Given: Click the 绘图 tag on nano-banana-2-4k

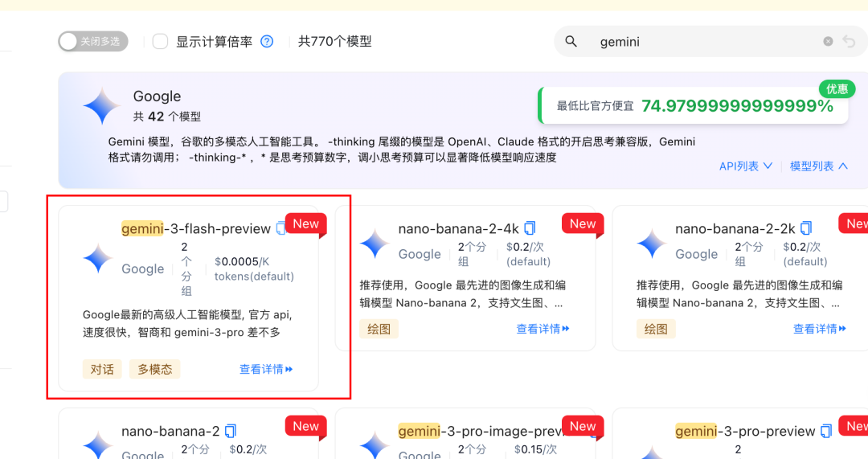Looking at the screenshot, I should pyautogui.click(x=379, y=329).
